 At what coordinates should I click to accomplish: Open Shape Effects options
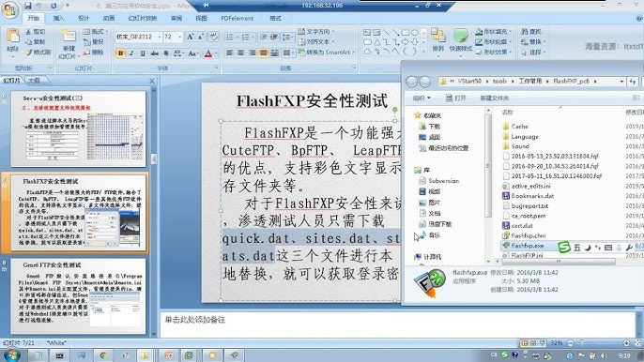pos(493,53)
